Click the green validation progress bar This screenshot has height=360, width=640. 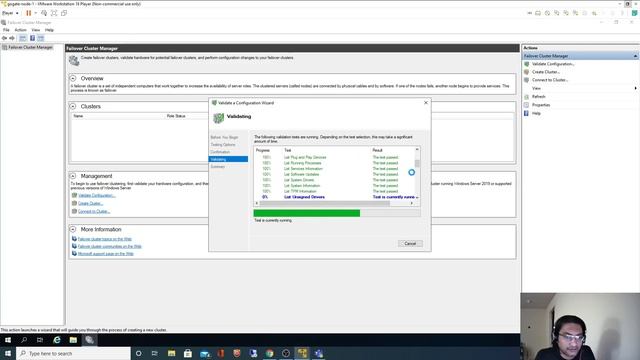[307, 213]
